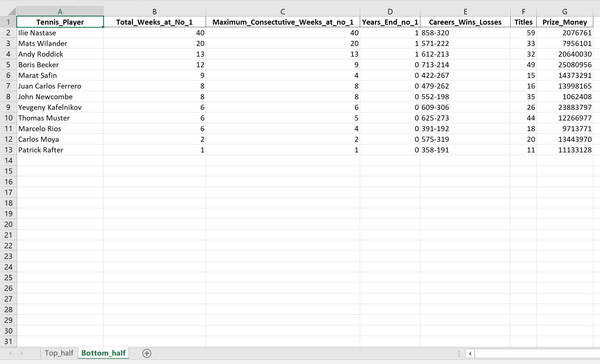
Task: Select the Patrick Rafter cell
Action: [60, 150]
